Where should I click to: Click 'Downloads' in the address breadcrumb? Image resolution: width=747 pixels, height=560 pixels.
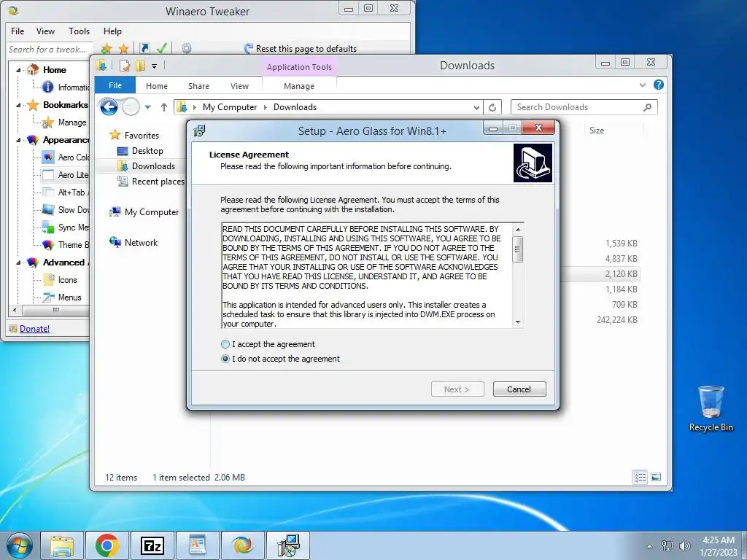pos(295,107)
